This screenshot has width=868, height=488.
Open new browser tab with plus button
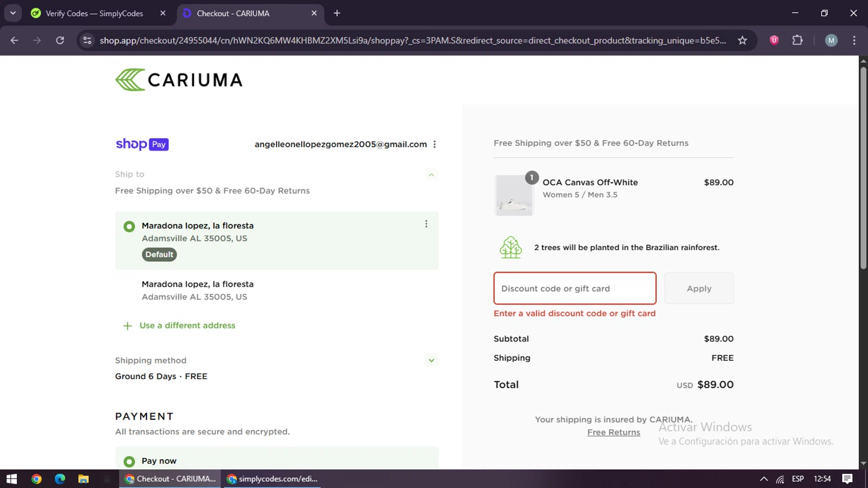(337, 13)
